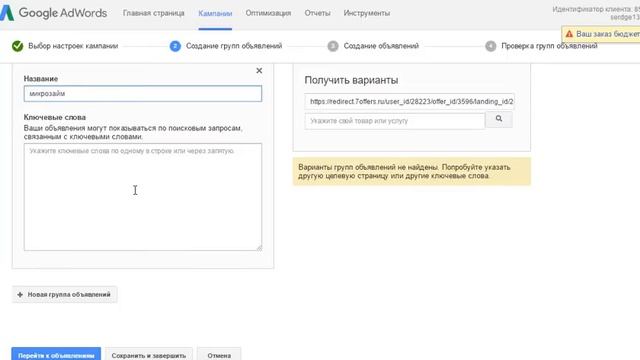
Task: Go to the Отчеты tab
Action: 317,13
